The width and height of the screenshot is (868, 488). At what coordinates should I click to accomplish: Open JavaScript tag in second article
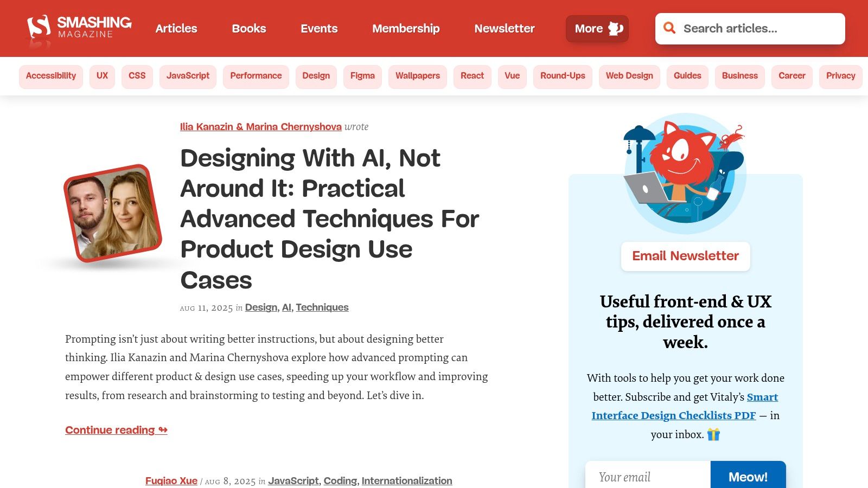point(293,481)
